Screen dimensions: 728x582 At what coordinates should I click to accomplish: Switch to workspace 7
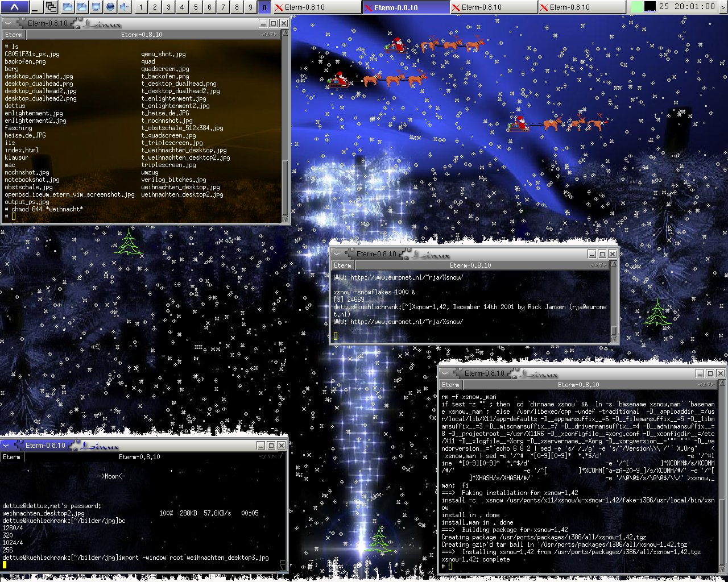pos(222,7)
